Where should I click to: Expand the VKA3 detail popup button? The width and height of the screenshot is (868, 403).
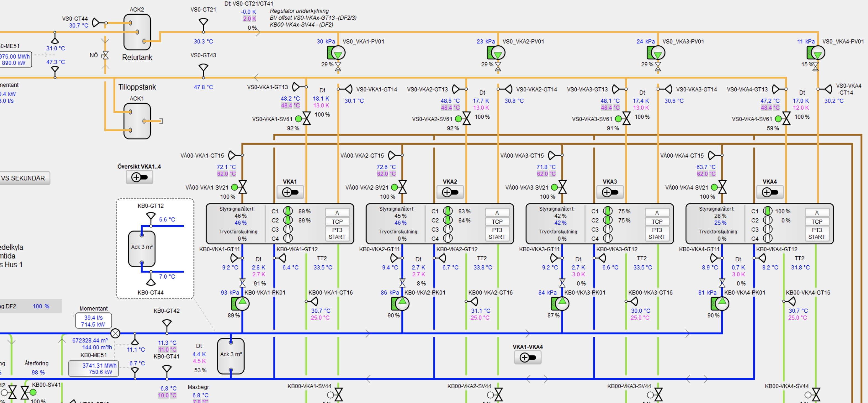click(x=610, y=192)
